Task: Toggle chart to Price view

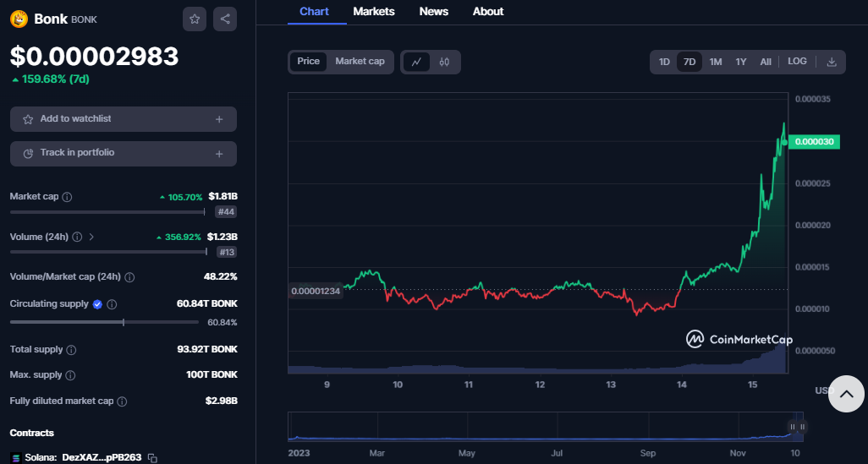Action: [x=309, y=62]
